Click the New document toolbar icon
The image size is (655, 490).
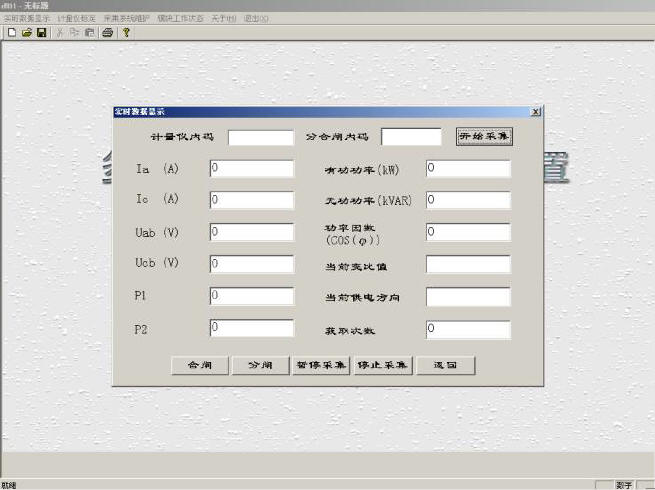point(11,32)
